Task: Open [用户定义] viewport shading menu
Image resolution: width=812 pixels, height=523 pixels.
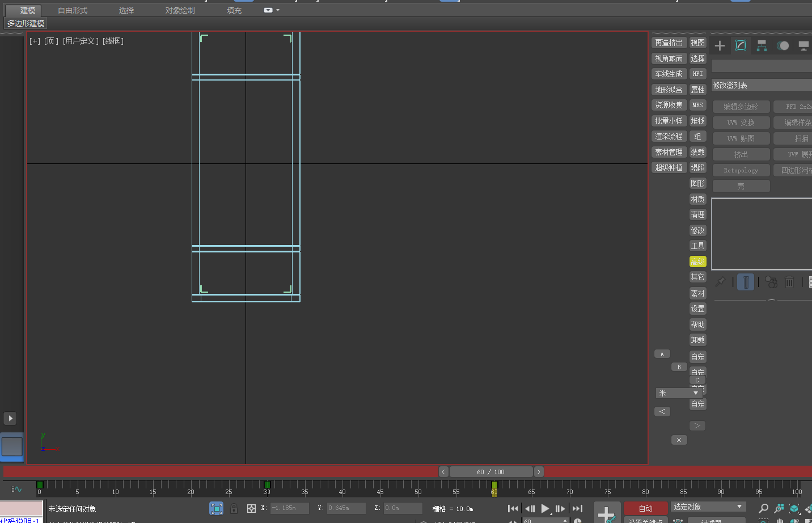Action: pos(81,41)
